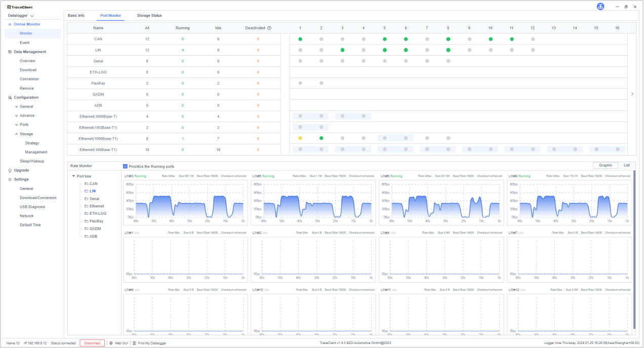Uncheck Prioritize the Running ports
The image size is (644, 348).
coord(126,166)
